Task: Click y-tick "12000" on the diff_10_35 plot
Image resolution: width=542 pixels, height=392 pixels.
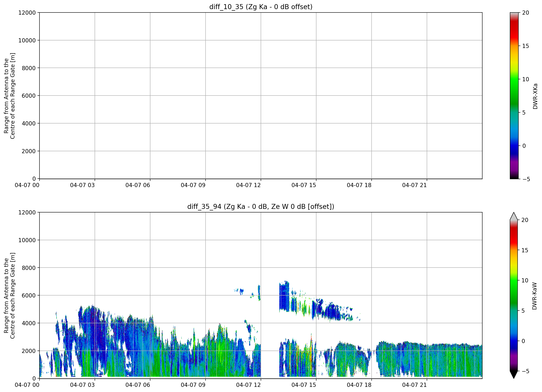Action: 27,13
